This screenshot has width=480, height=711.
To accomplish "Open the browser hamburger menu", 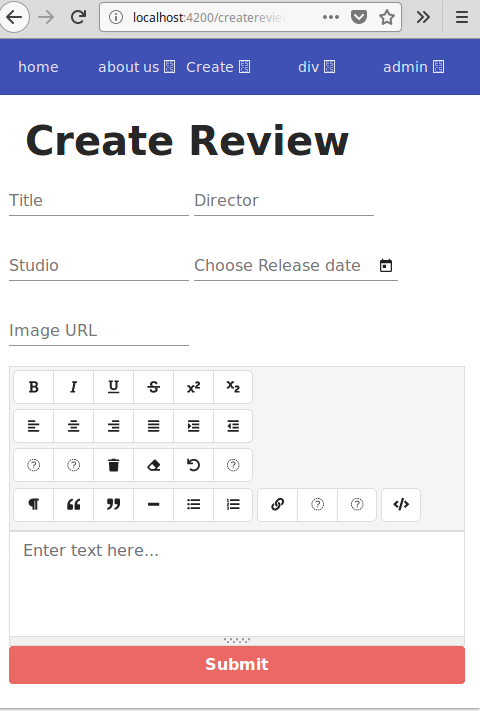I will [462, 17].
